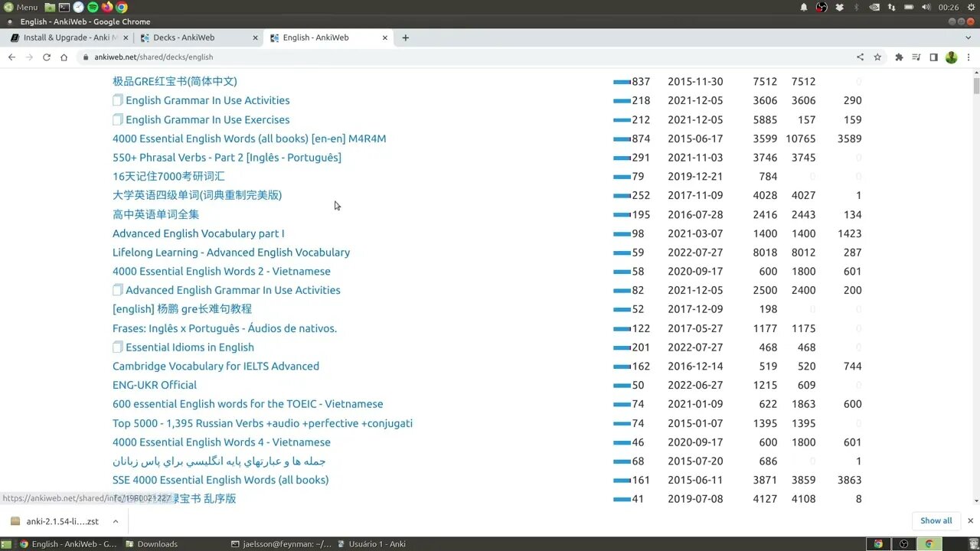Viewport: 980px width, 551px height.
Task: Open SSE 4000 Essential English Words deck
Action: [220, 480]
